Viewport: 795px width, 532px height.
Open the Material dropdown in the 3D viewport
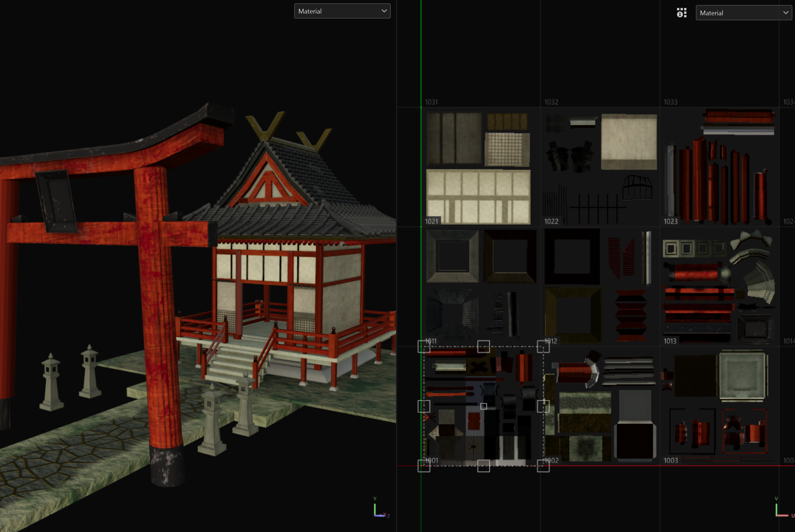point(342,11)
